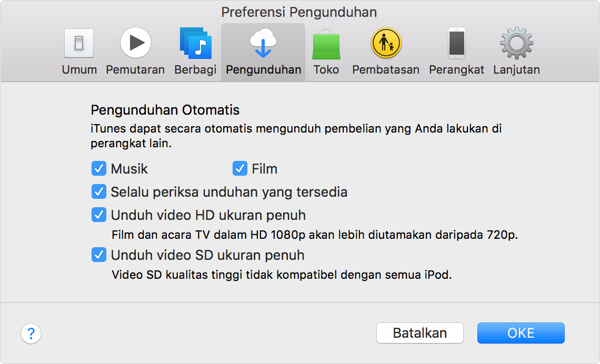Uncheck the Film option
The height and width of the screenshot is (364, 600).
(x=240, y=169)
